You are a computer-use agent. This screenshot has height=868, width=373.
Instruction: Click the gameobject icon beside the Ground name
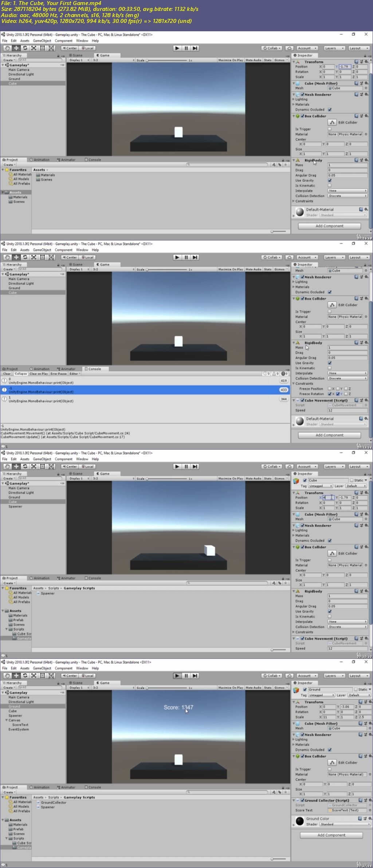point(296,690)
